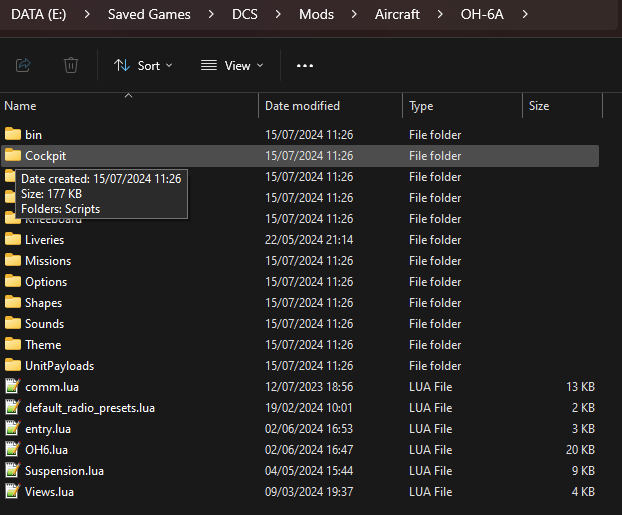This screenshot has height=515, width=622.
Task: Click the OH6.lua file icon
Action: [x=13, y=449]
